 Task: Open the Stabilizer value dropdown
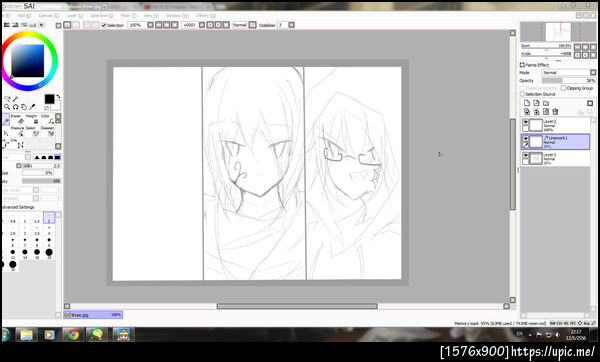click(292, 25)
